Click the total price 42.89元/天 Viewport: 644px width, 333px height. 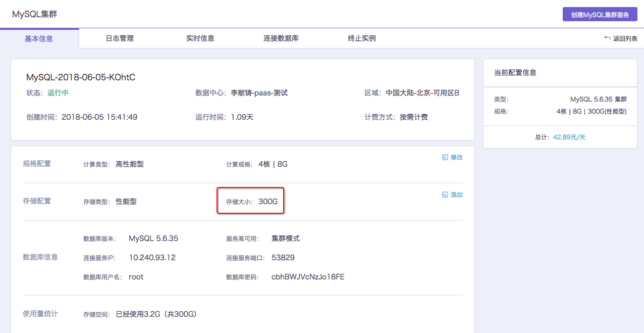[569, 137]
